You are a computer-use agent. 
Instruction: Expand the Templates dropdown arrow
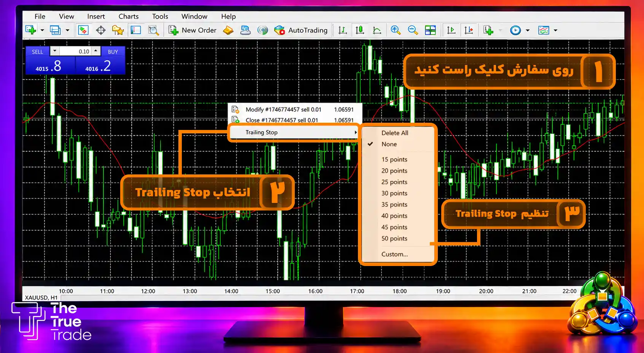(555, 30)
